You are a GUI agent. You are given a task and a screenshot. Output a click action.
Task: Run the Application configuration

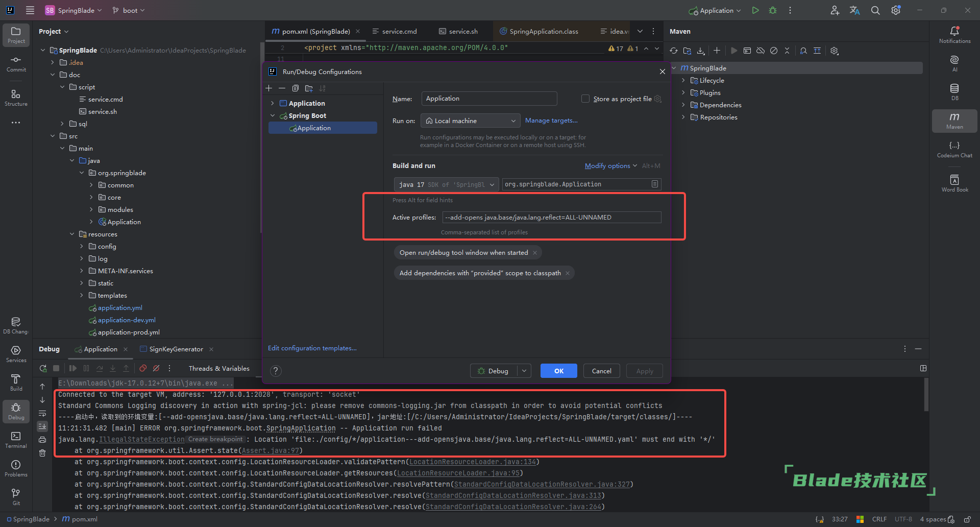755,10
